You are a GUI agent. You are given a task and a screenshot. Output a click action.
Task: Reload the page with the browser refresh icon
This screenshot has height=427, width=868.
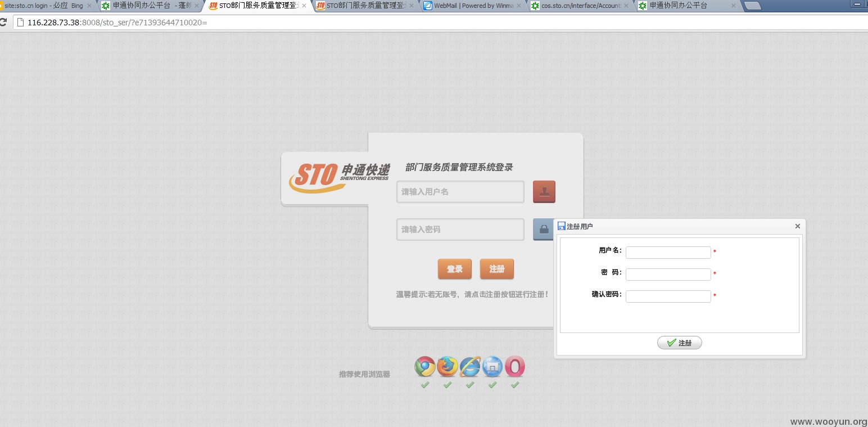(3, 23)
